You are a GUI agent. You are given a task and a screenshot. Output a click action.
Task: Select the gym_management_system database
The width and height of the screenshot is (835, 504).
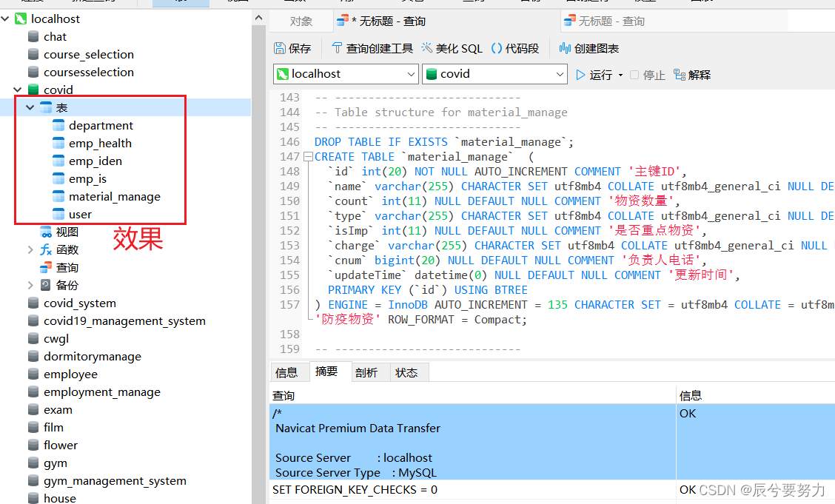pyautogui.click(x=115, y=481)
